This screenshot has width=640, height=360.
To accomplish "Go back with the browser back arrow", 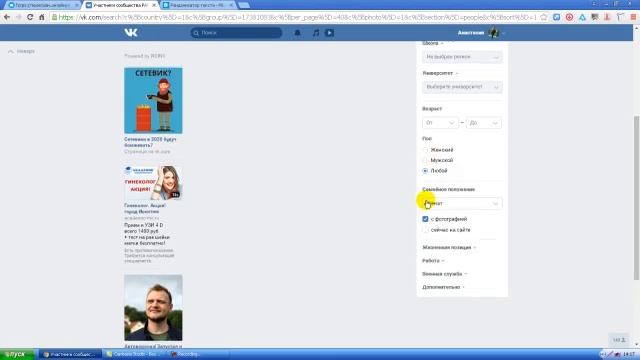I will click(x=7, y=17).
